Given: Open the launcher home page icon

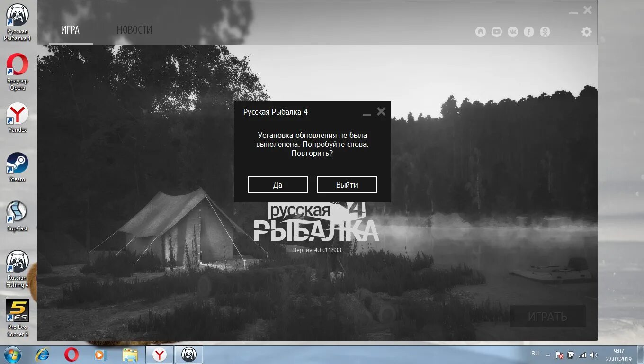Looking at the screenshot, I should click(x=481, y=32).
